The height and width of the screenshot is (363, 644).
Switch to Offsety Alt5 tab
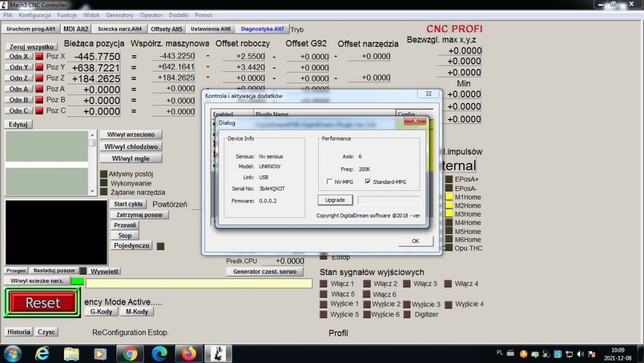(166, 29)
